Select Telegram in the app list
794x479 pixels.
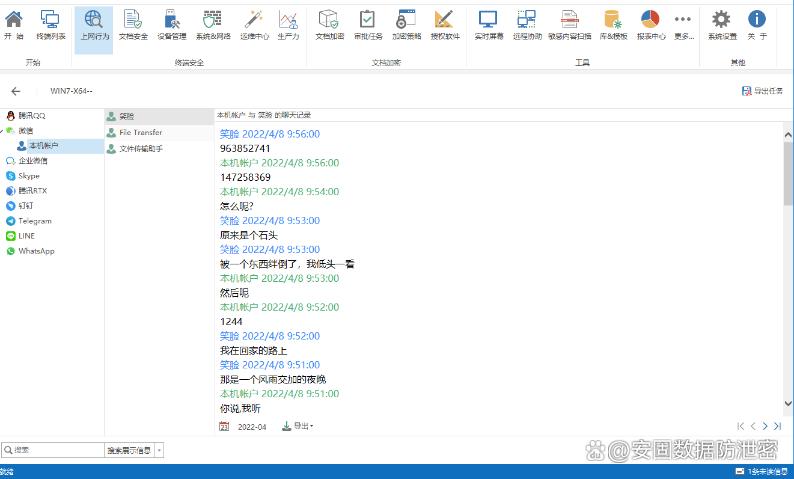tap(34, 221)
